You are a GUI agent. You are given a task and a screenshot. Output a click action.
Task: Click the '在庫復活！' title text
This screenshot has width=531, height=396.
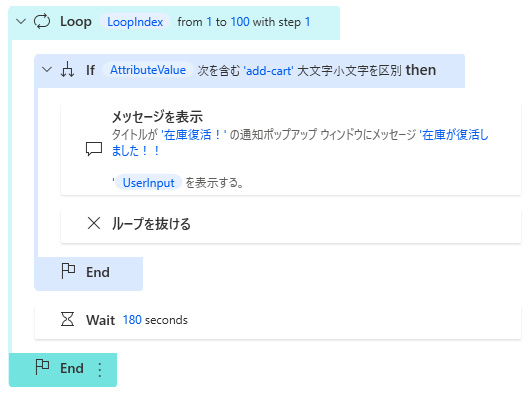[x=194, y=135]
